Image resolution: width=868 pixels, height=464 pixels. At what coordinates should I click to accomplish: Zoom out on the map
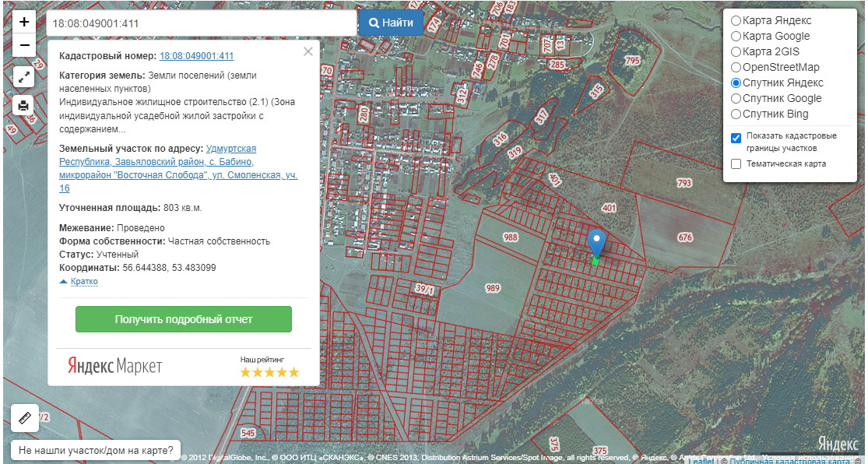tap(24, 45)
